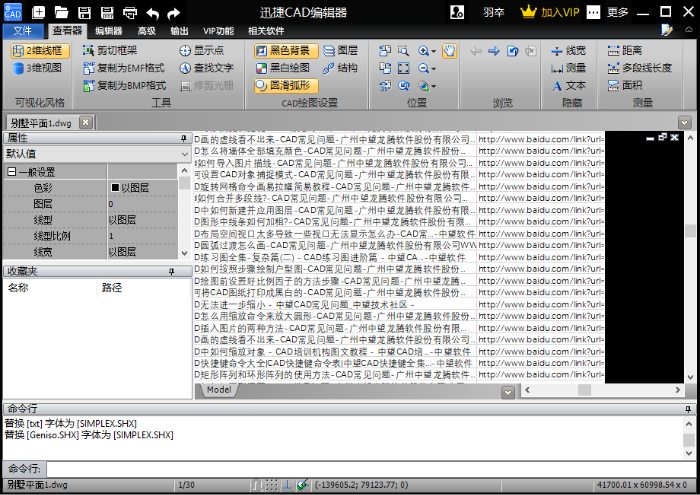Collapse the ribbon with top-right chevron
The image size is (700, 495).
tap(689, 30)
